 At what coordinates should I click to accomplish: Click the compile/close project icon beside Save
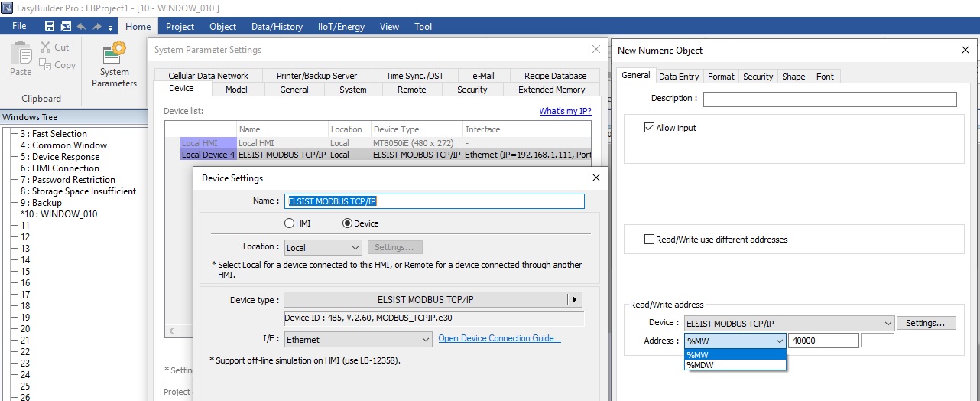pos(66,26)
